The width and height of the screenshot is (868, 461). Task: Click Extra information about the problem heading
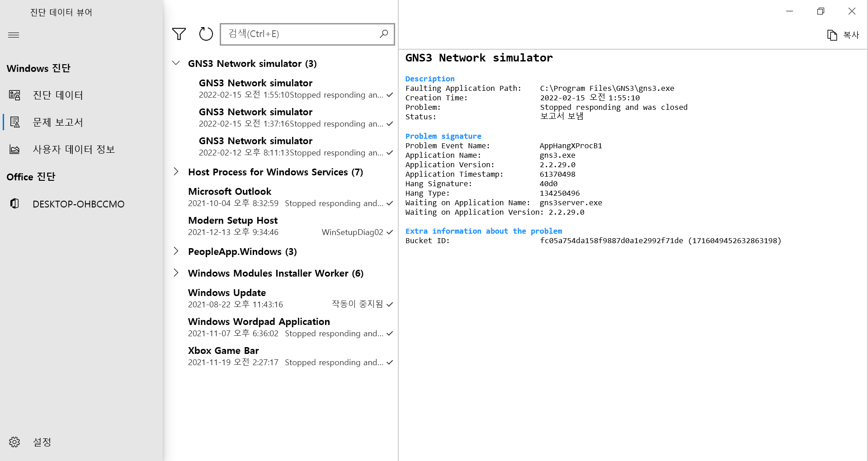point(484,231)
